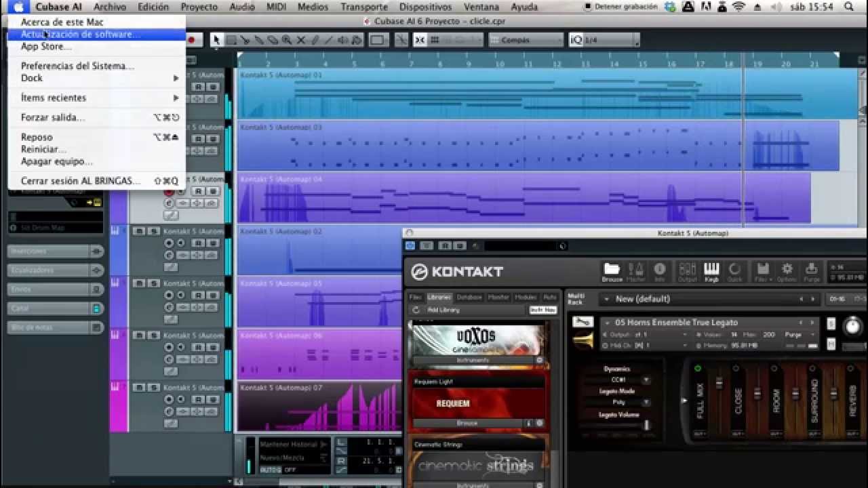
Task: Open instrument Purge dropdown
Action: pyautogui.click(x=800, y=334)
